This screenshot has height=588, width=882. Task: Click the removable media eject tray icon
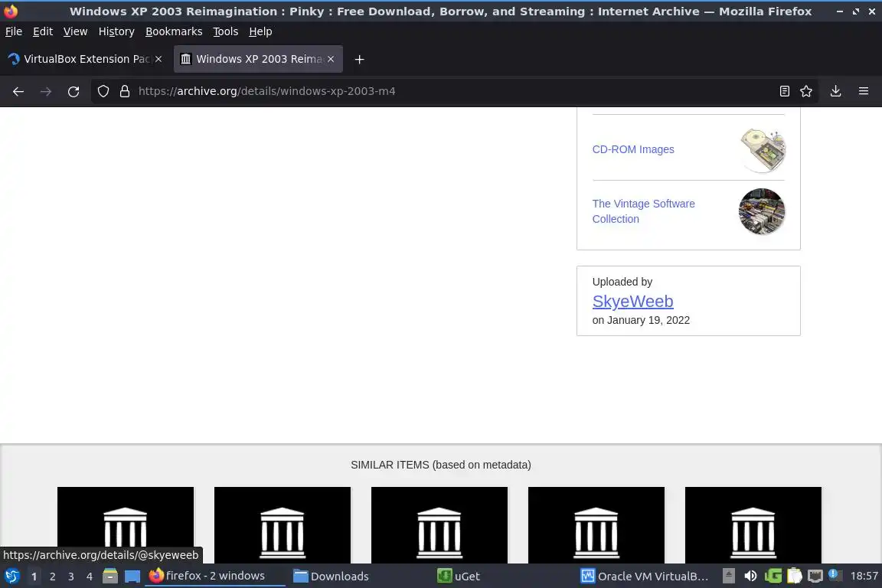728,577
